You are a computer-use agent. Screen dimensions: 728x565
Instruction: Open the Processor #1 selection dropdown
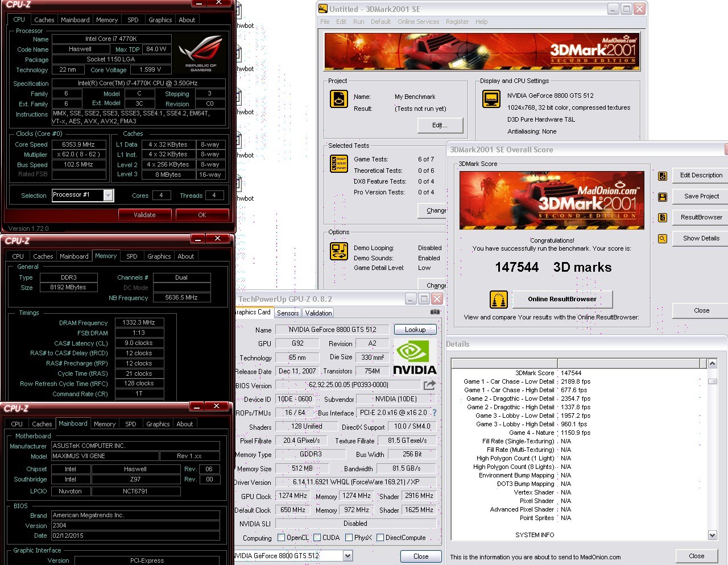tap(108, 196)
